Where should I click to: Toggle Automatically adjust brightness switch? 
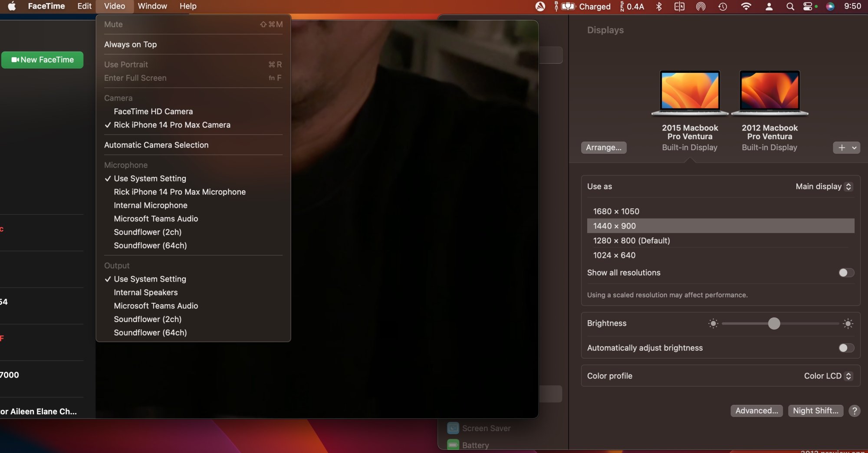pyautogui.click(x=846, y=348)
